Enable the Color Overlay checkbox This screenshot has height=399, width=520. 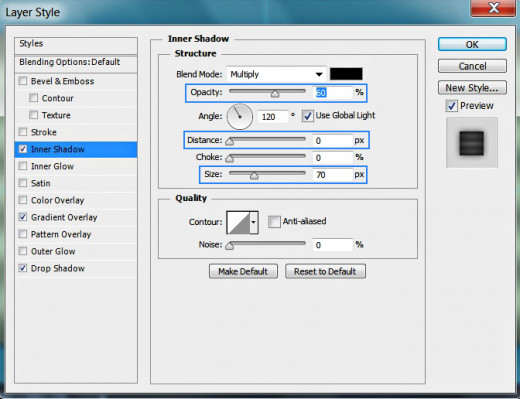click(23, 200)
